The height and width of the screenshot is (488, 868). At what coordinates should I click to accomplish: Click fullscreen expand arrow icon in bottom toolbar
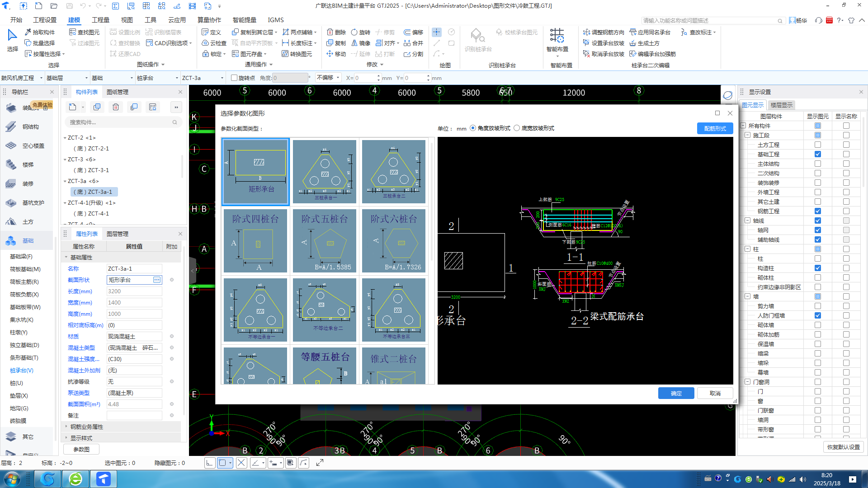pyautogui.click(x=320, y=463)
